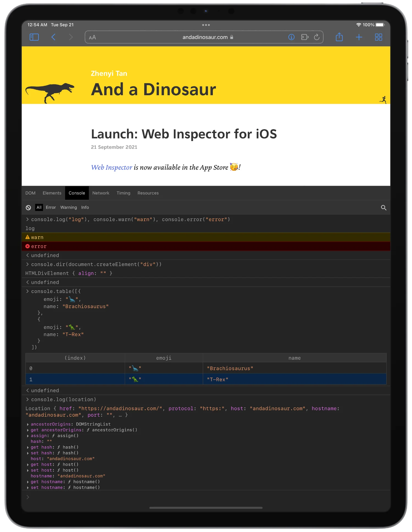The width and height of the screenshot is (412, 532).
Task: Expand the set hash setter
Action: [x=28, y=453]
